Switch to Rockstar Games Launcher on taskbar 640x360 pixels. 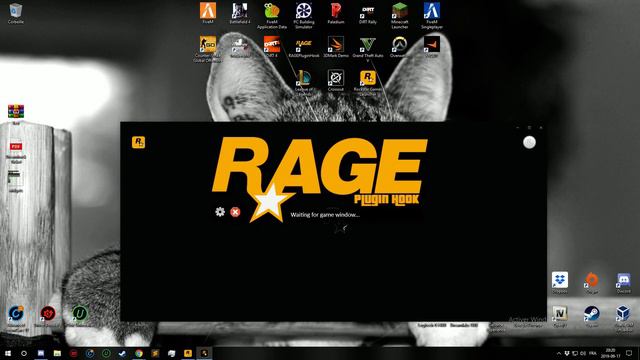(x=188, y=353)
